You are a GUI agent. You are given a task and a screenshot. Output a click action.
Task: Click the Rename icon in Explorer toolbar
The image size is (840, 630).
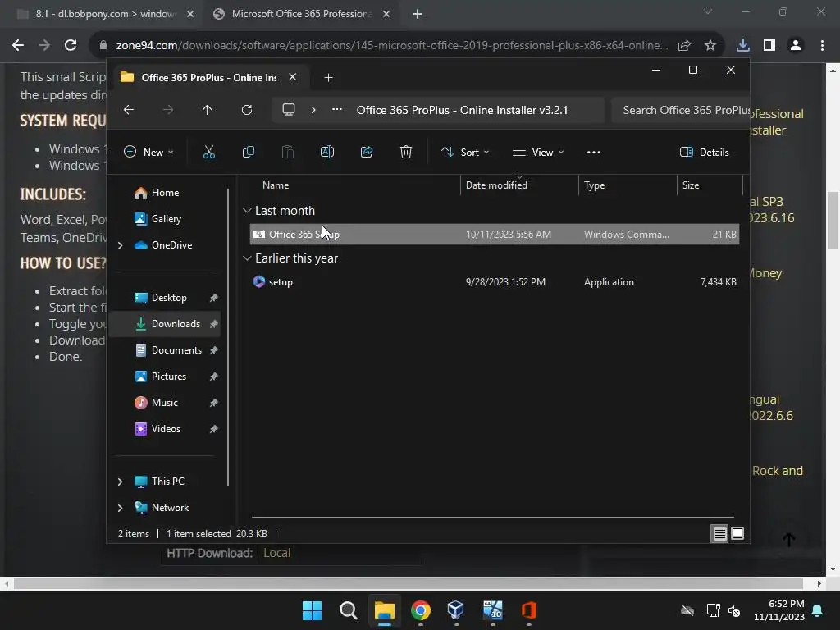(x=326, y=152)
